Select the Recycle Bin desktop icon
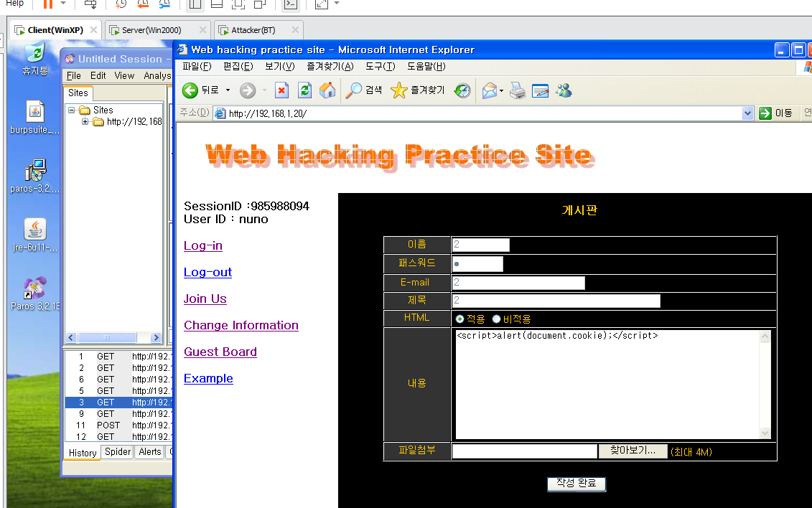Screen dimensions: 812x508 click(35, 53)
